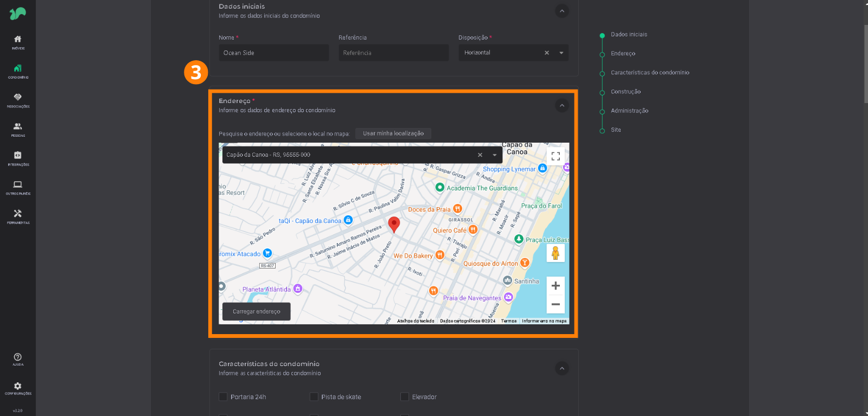Screen dimensions: 868x416
Task: Open the Negociações sidebar section
Action: [18, 100]
